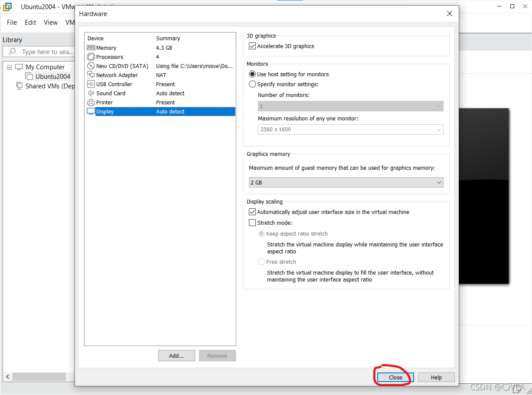
Task: Click the library search input field
Action: 39,52
